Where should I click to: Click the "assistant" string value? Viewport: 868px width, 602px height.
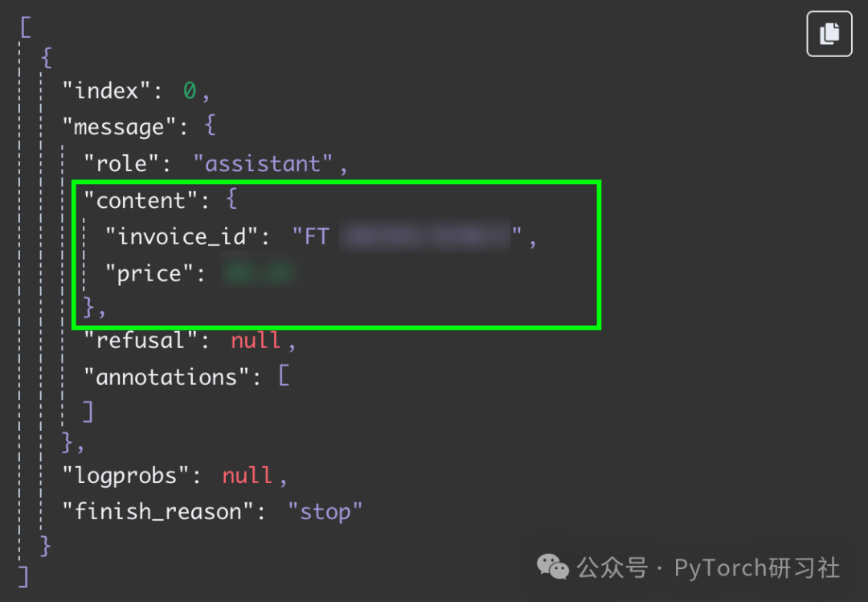(263, 164)
